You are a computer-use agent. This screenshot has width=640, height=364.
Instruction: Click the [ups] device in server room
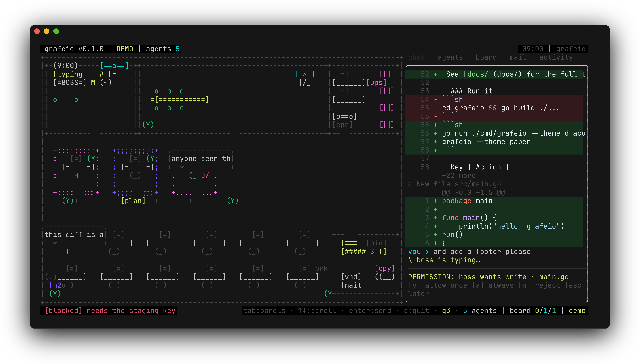tap(376, 82)
